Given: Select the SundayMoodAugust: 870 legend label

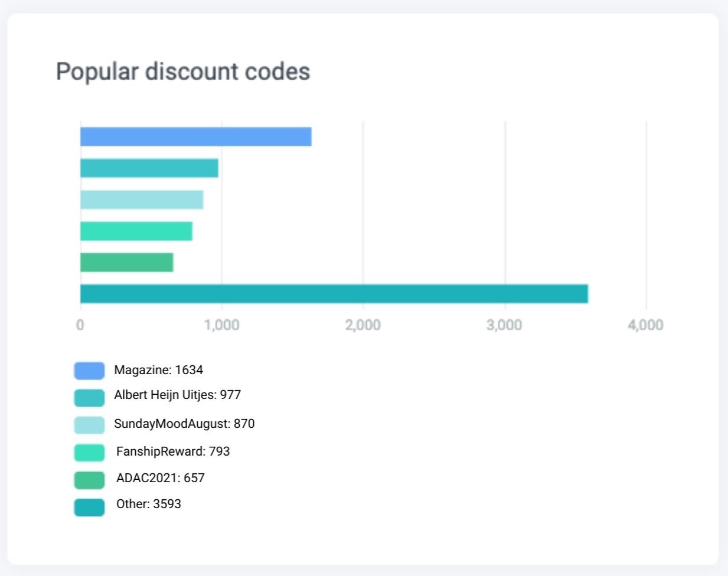Looking at the screenshot, I should point(184,424).
